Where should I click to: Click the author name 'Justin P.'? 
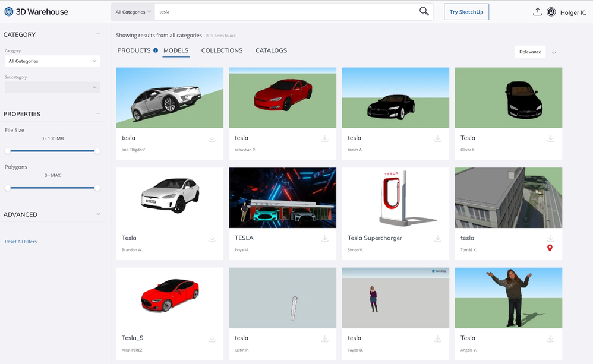(x=241, y=350)
